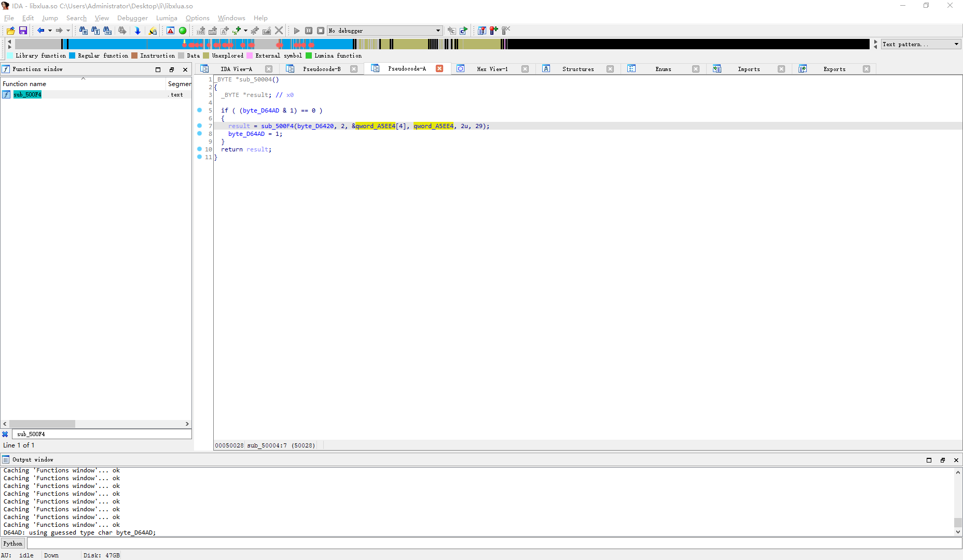Click the Open file toolbar icon

(x=10, y=31)
